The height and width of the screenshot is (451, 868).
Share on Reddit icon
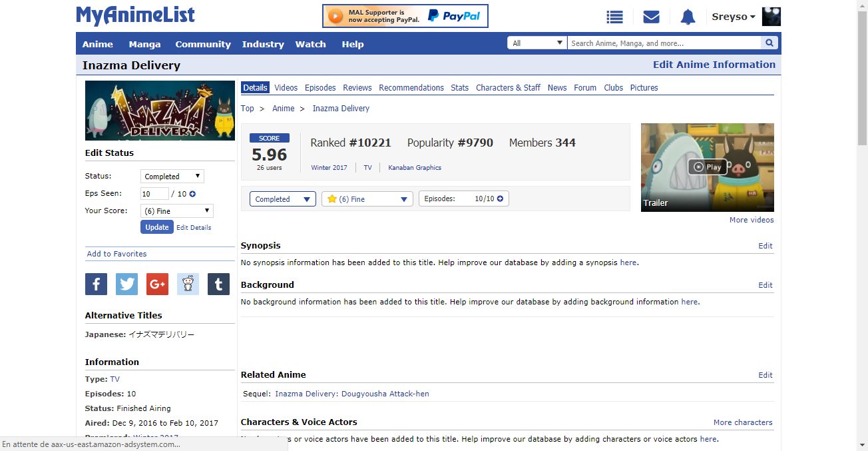coord(188,284)
